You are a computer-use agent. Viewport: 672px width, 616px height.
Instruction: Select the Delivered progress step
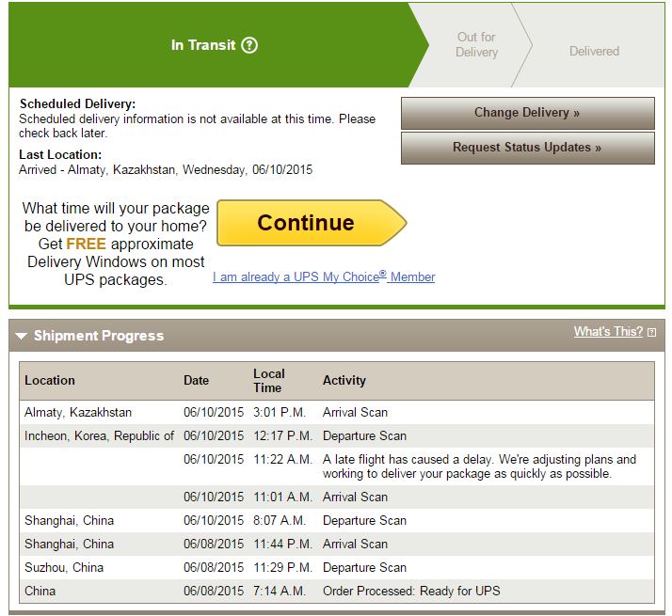594,51
